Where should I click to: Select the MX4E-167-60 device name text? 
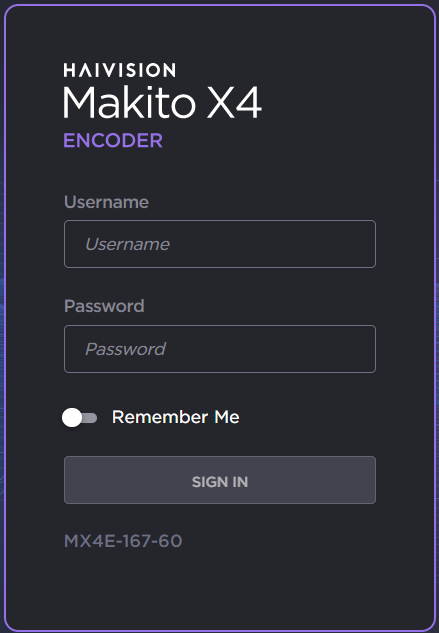coord(123,541)
